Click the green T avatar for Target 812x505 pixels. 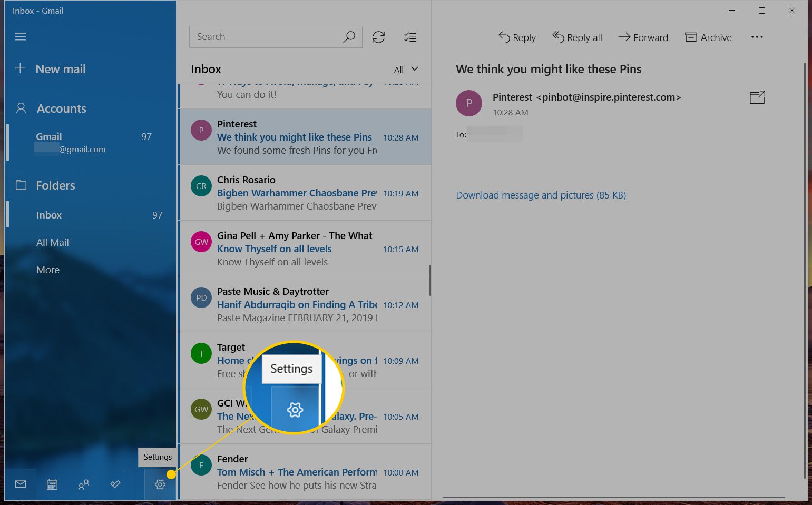tap(201, 353)
